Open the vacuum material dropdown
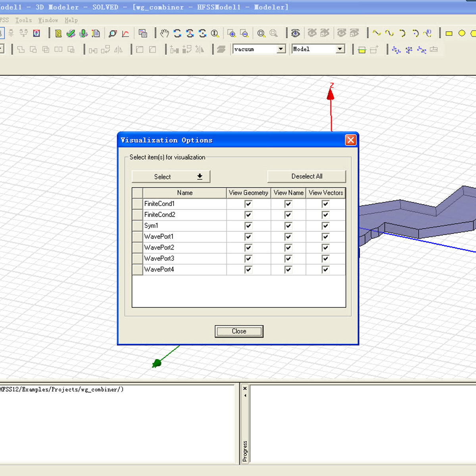Viewport: 476px width, 476px height. (x=281, y=49)
